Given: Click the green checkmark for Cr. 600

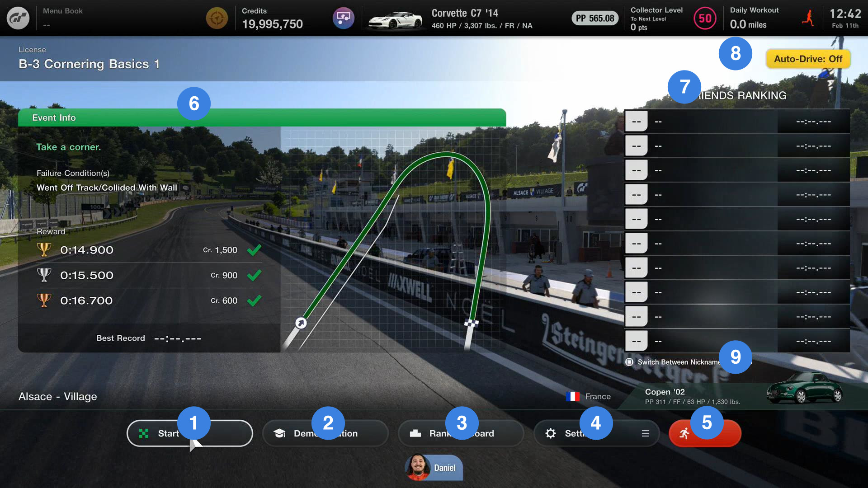Looking at the screenshot, I should [x=254, y=300].
